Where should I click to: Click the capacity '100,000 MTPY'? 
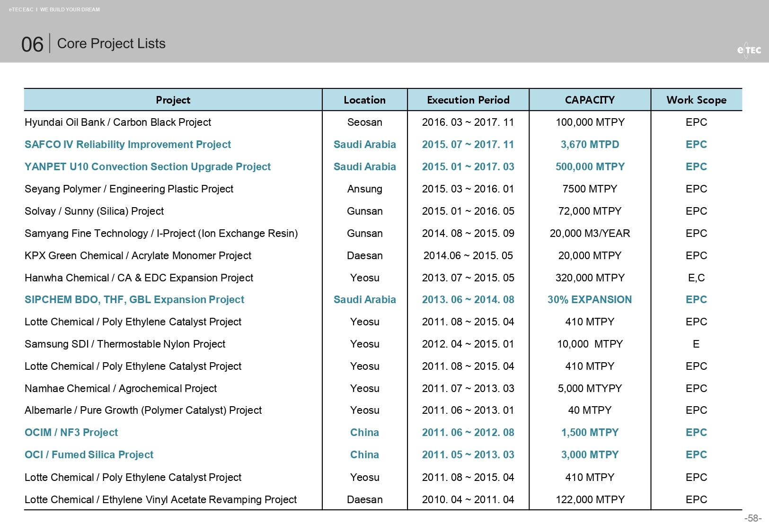point(590,122)
